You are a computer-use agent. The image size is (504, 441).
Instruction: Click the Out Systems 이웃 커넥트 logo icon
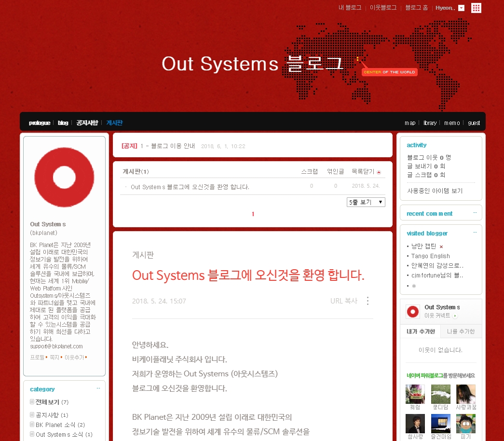pos(413,312)
